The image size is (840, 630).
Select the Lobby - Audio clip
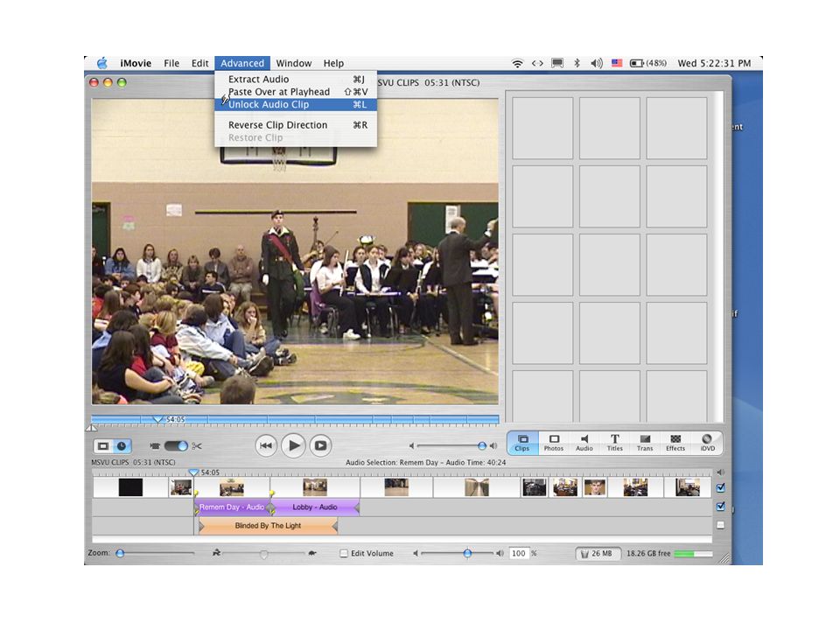[315, 507]
